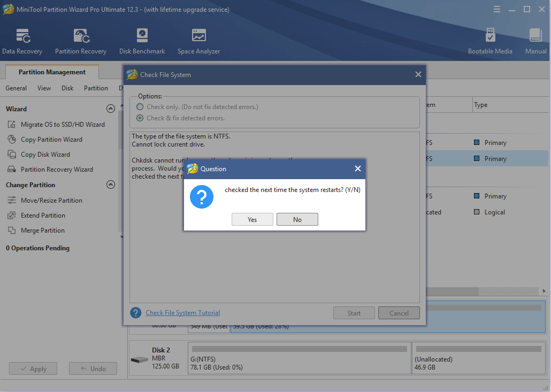Click the help icon beside Check File System Tutorial
This screenshot has height=392, width=551.
[x=136, y=313]
